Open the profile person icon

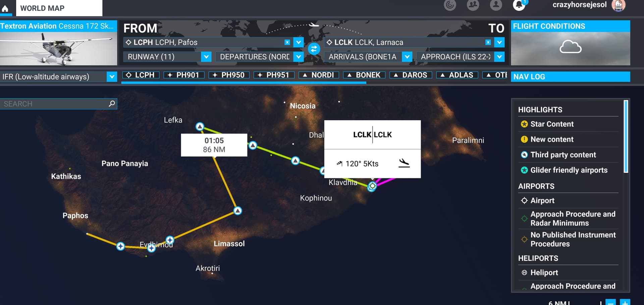tap(496, 5)
